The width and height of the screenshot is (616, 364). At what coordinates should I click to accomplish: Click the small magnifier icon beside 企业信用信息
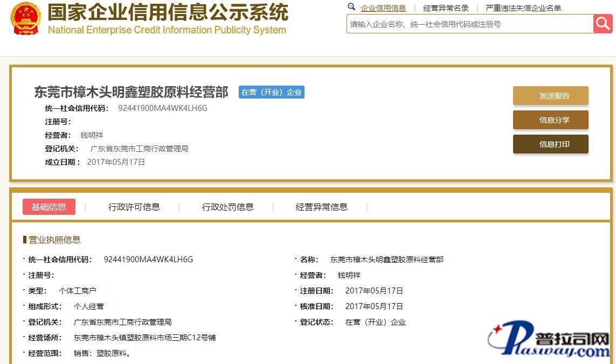coord(351,7)
